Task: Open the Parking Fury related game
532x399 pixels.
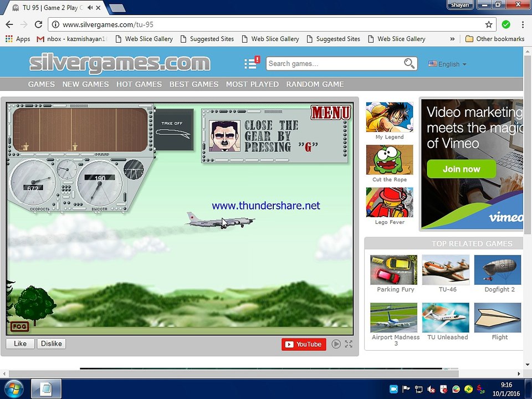Action: (393, 270)
